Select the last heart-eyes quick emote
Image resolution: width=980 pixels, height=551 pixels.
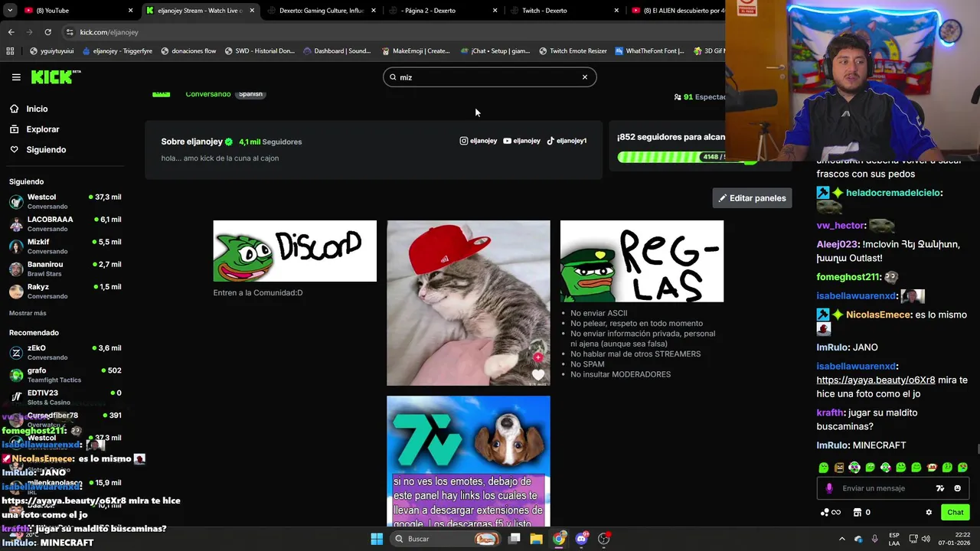click(962, 467)
